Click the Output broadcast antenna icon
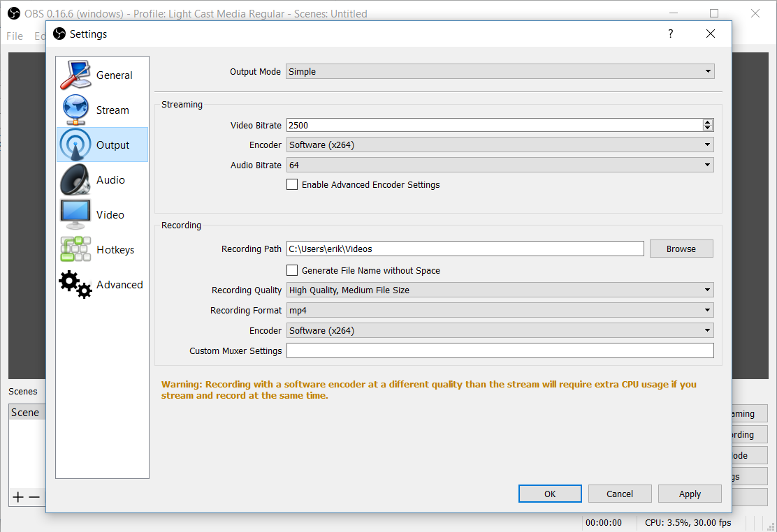The width and height of the screenshot is (777, 532). (75, 145)
